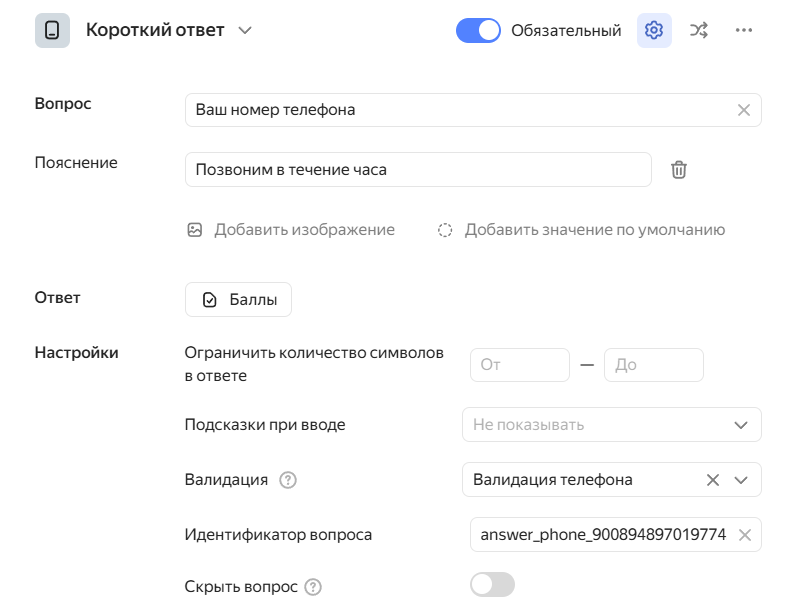The width and height of the screenshot is (794, 613).
Task: Click the Пояснение explanation text field
Action: pos(418,170)
